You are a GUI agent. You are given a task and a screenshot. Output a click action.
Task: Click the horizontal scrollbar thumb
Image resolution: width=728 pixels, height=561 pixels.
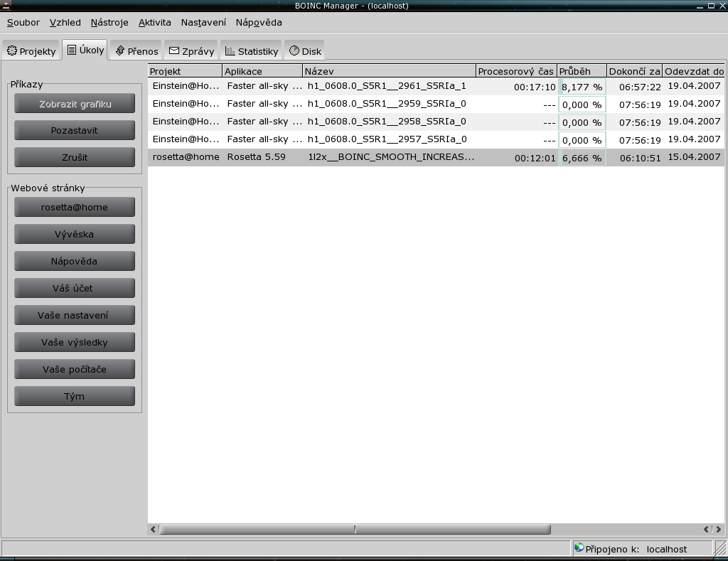tap(355, 529)
